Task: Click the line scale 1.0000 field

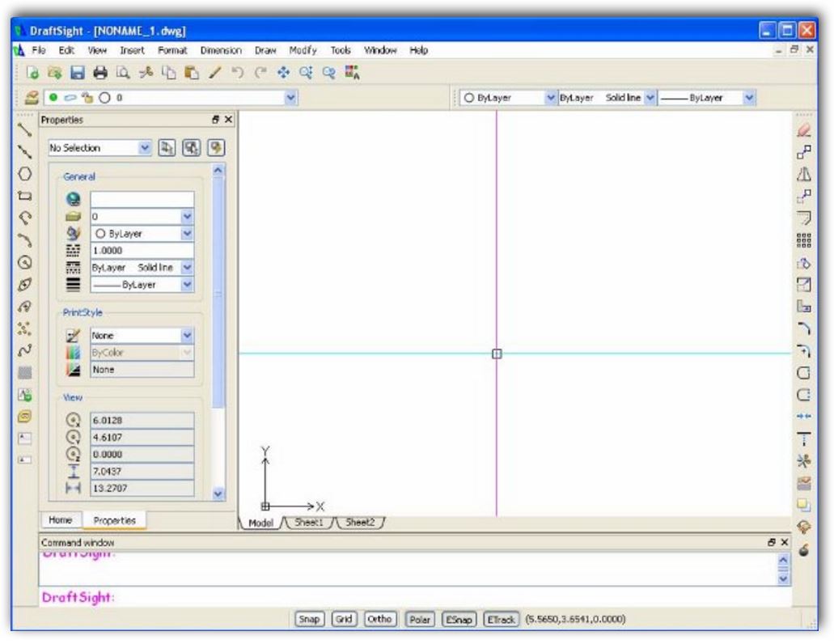Action: [142, 251]
